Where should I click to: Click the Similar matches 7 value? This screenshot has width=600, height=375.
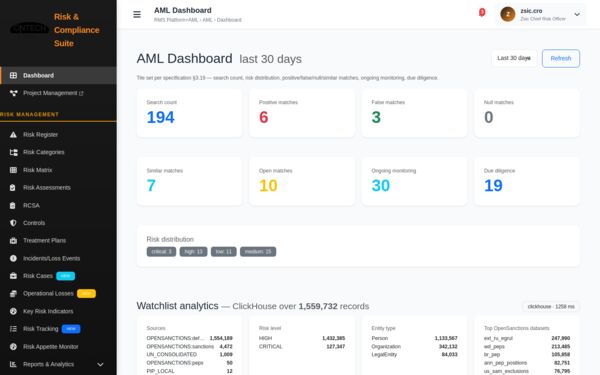pos(151,186)
